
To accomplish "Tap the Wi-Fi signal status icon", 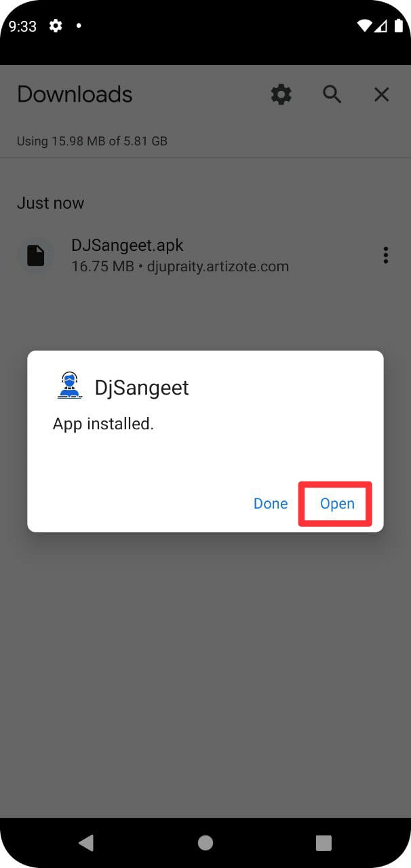I will coord(365,26).
